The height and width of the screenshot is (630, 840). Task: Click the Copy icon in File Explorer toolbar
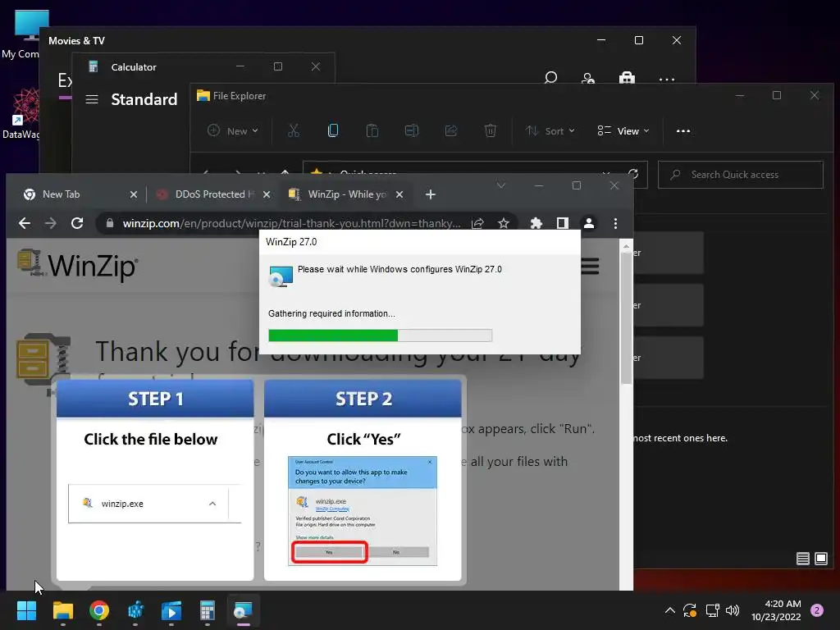point(333,130)
